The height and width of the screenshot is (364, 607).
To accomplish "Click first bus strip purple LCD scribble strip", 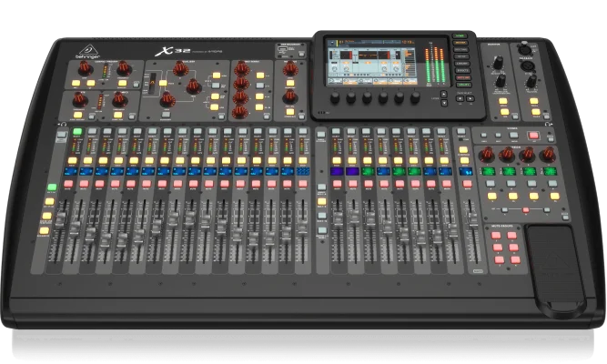I will tap(337, 172).
